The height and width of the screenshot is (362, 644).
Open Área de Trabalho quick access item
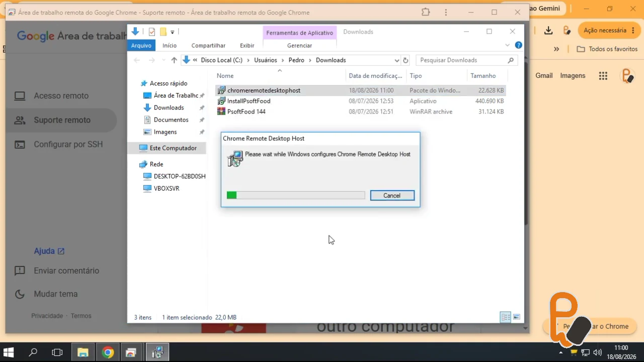(176, 96)
